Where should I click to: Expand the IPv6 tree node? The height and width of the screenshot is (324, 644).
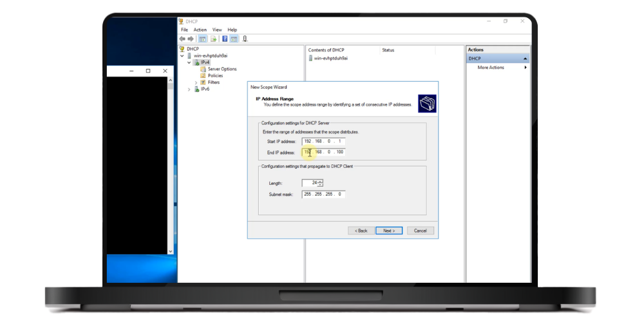point(189,89)
